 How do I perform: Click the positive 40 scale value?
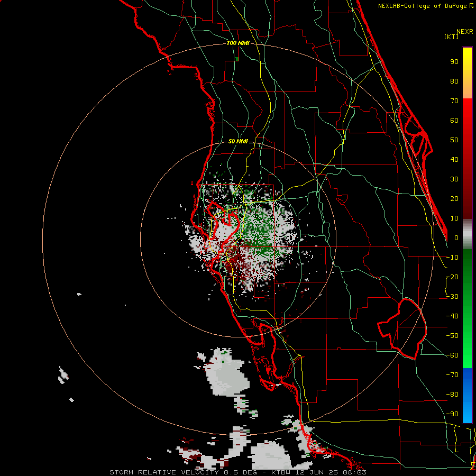(x=454, y=159)
